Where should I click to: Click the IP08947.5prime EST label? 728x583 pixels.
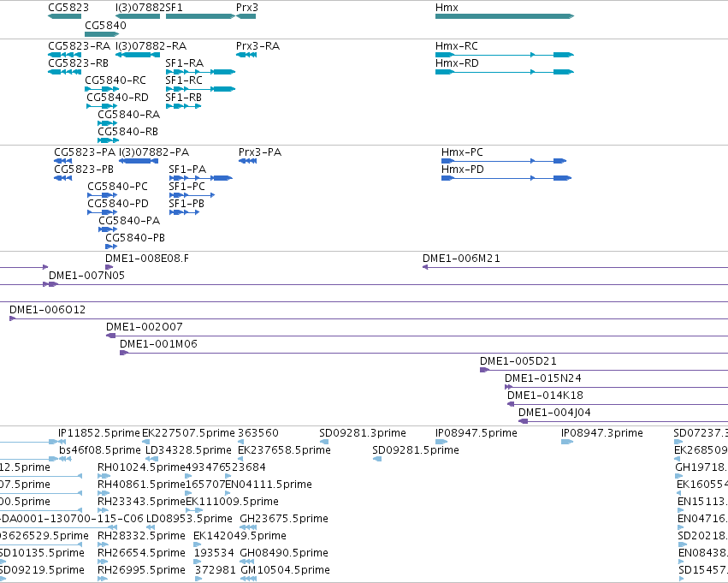click(x=476, y=433)
